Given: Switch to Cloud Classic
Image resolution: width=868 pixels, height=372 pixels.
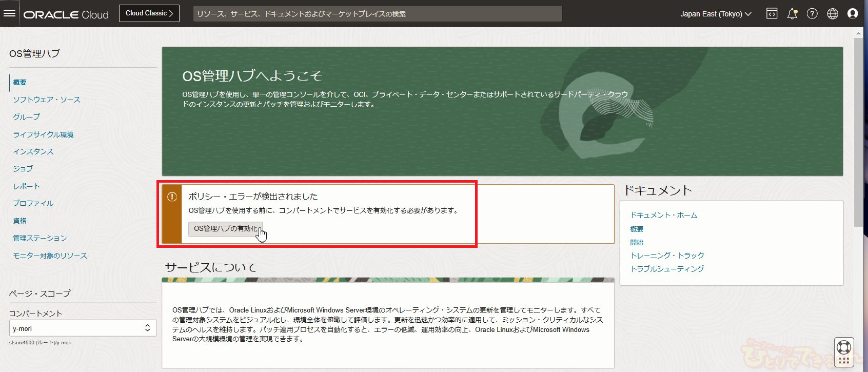Looking at the screenshot, I should [x=149, y=13].
